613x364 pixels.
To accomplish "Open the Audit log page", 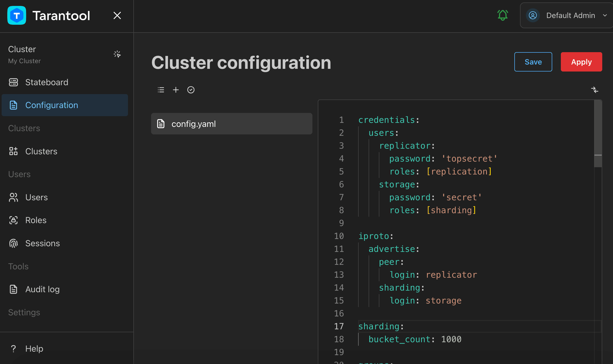I will click(65, 289).
